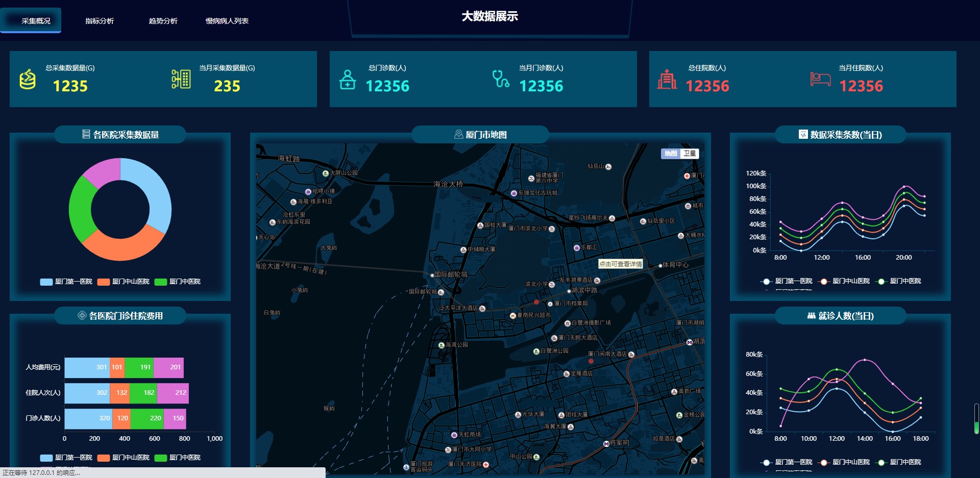Switch map to 地图 view mode
Screen dimensions: 980x478
(671, 154)
